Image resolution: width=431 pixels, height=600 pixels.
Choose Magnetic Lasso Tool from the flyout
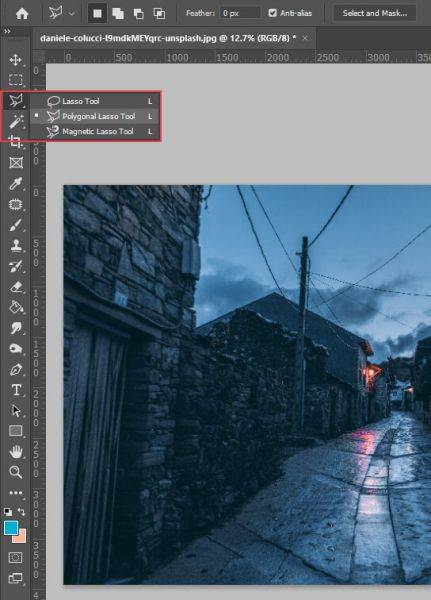click(x=96, y=131)
